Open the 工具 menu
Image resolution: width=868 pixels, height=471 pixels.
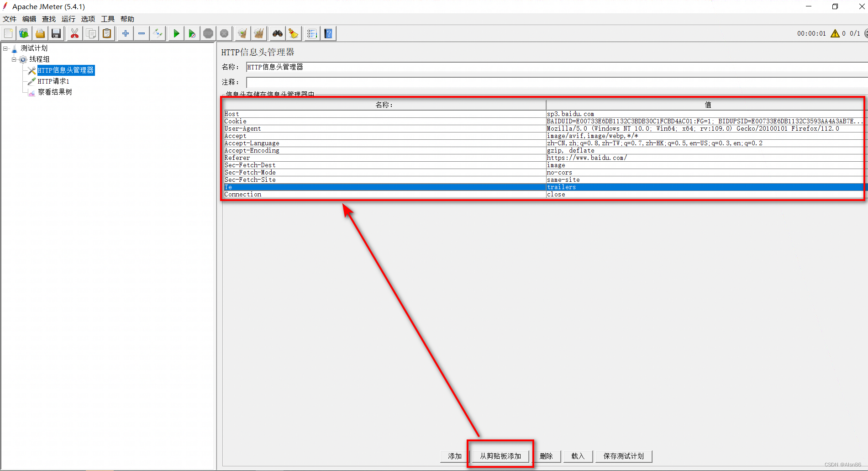(108, 19)
